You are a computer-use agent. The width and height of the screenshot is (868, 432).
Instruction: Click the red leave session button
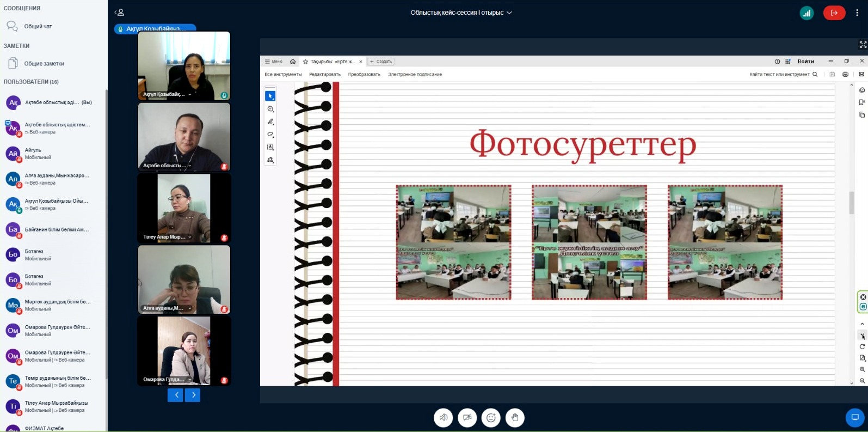pos(834,13)
